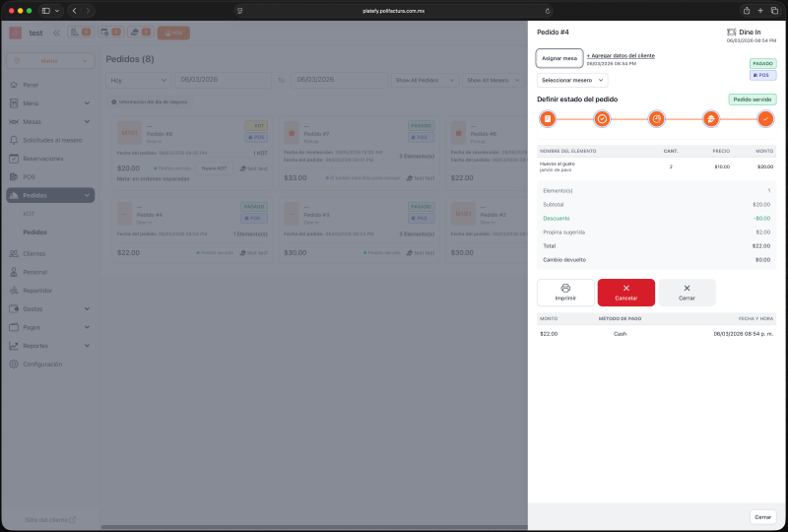Click the fourth ready-to-serve status step icon

pyautogui.click(x=710, y=119)
